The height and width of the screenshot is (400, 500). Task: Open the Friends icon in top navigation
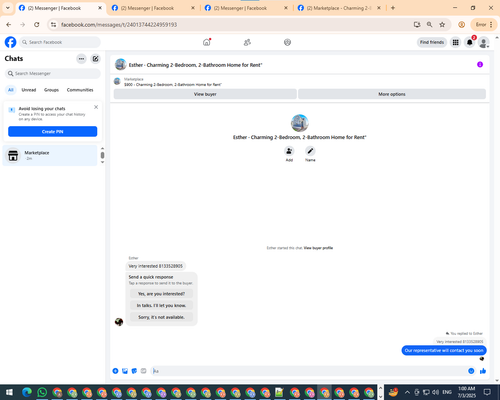click(247, 42)
